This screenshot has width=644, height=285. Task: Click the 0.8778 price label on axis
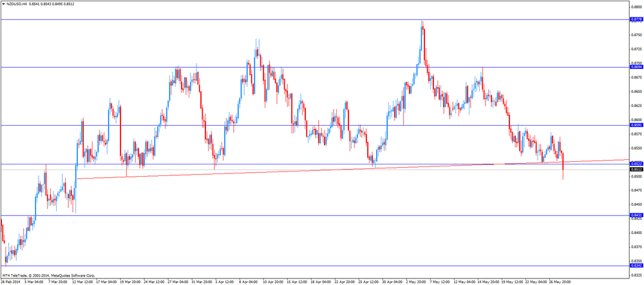tap(636, 19)
